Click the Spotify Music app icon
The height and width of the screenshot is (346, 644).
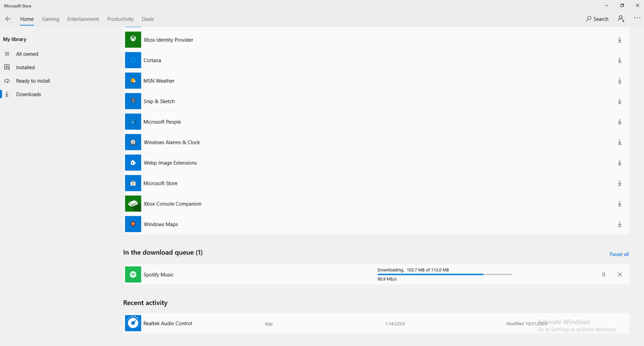click(x=133, y=275)
